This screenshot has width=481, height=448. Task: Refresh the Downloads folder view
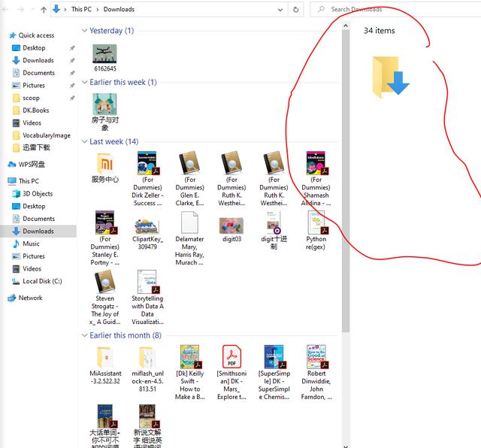tap(295, 10)
